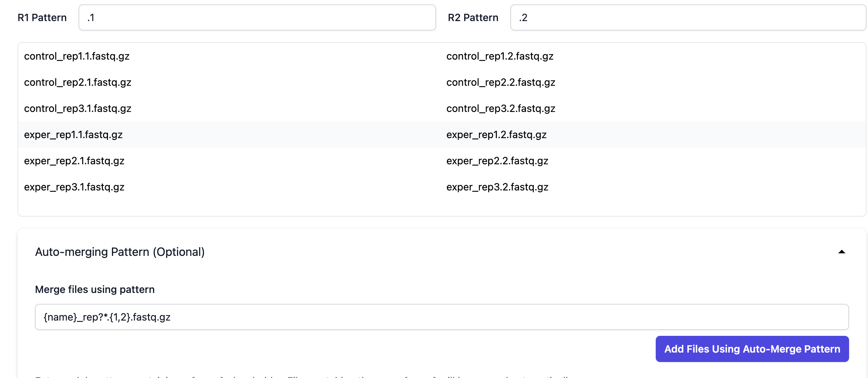Viewport: 868px width, 378px height.
Task: Select exper_rep2.1.fastq.gz file entry
Action: [74, 161]
